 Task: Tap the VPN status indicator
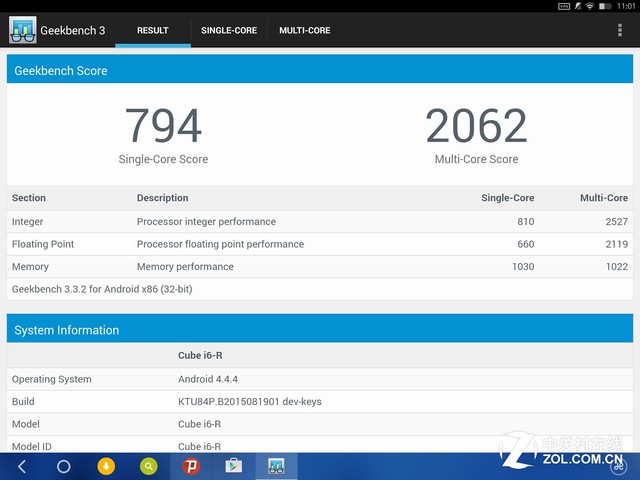pyautogui.click(x=564, y=6)
